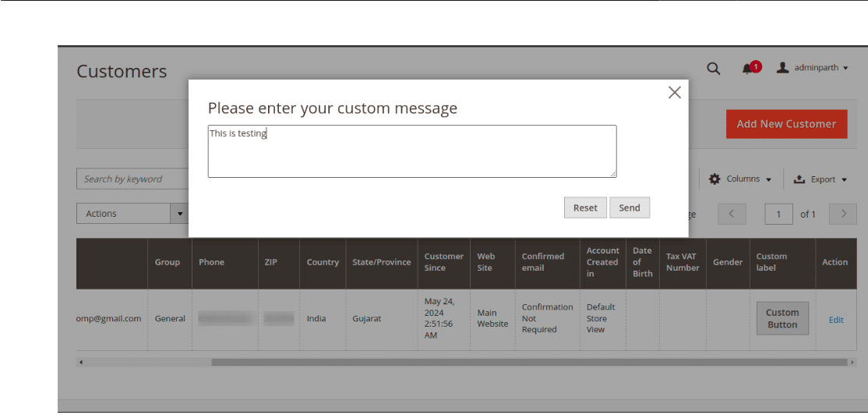Expand the Export dropdown arrow

pos(844,179)
